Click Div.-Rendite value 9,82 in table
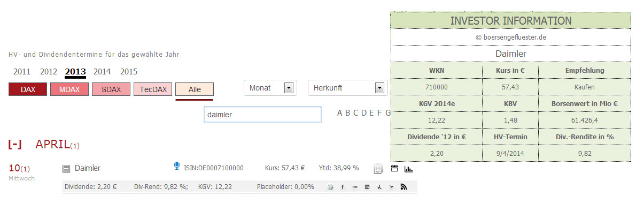This screenshot has width=644, height=219. tap(585, 153)
